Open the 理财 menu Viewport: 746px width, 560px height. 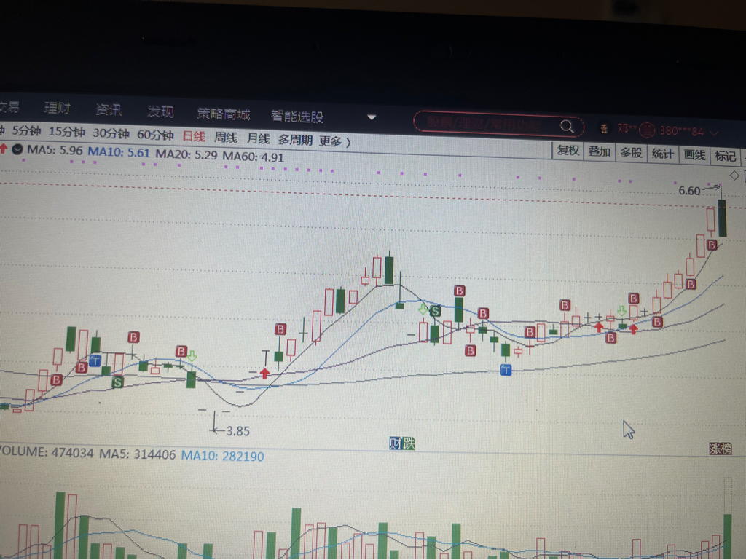tap(58, 108)
